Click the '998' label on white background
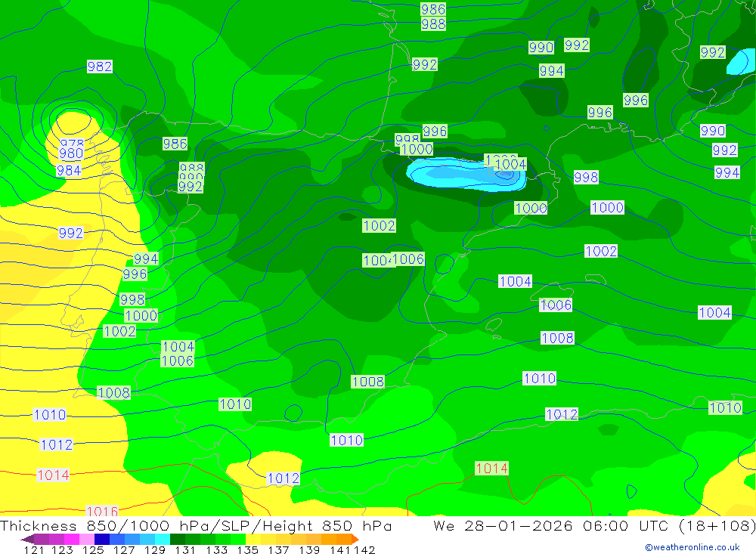 [586, 177]
